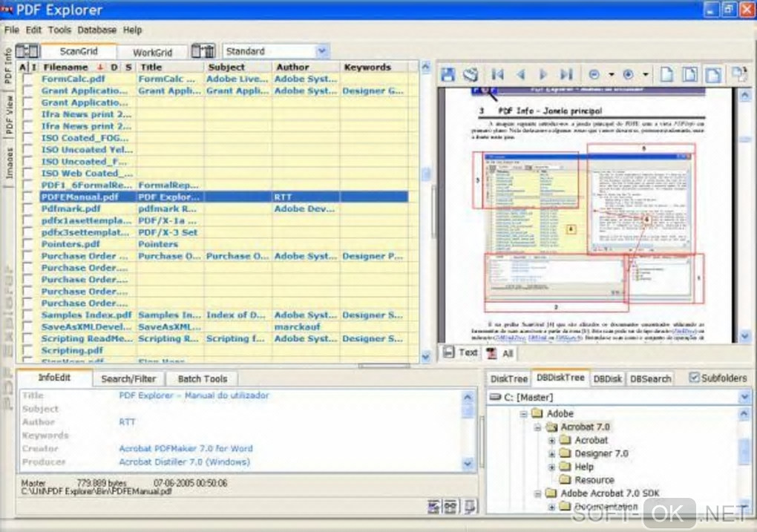The image size is (757, 532).
Task: Click the Acrobat 7.0 folder icon
Action: 551,427
